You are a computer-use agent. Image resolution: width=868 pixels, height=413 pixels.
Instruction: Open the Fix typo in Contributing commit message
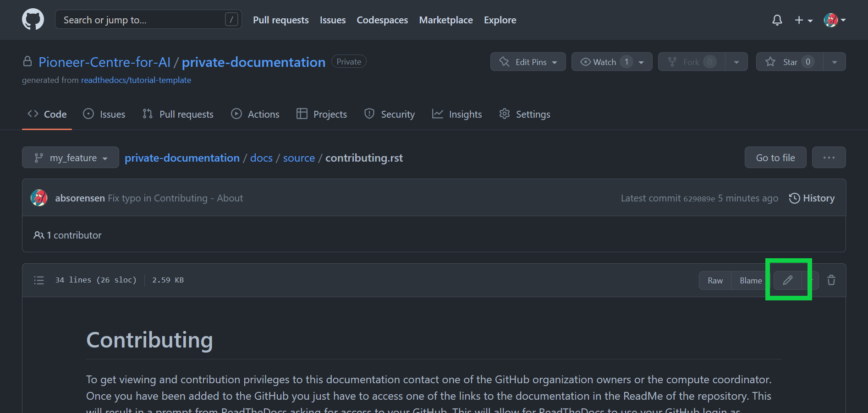(x=176, y=198)
